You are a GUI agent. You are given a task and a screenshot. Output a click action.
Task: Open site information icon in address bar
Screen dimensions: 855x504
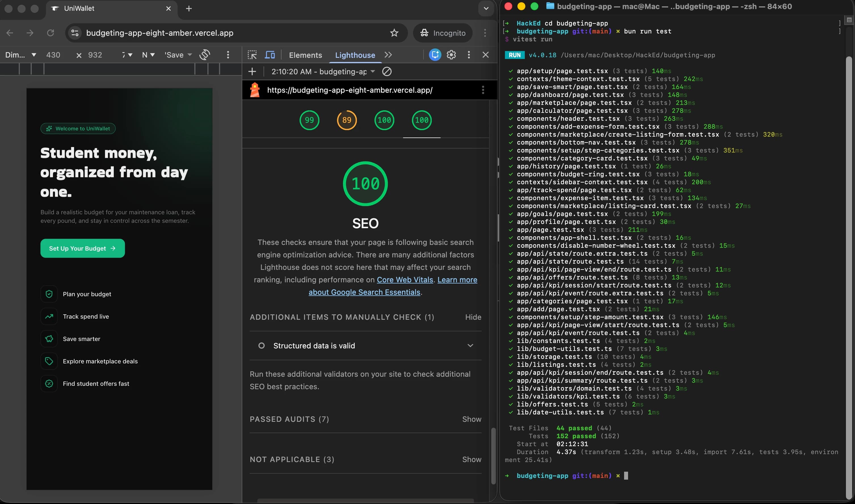coord(75,33)
